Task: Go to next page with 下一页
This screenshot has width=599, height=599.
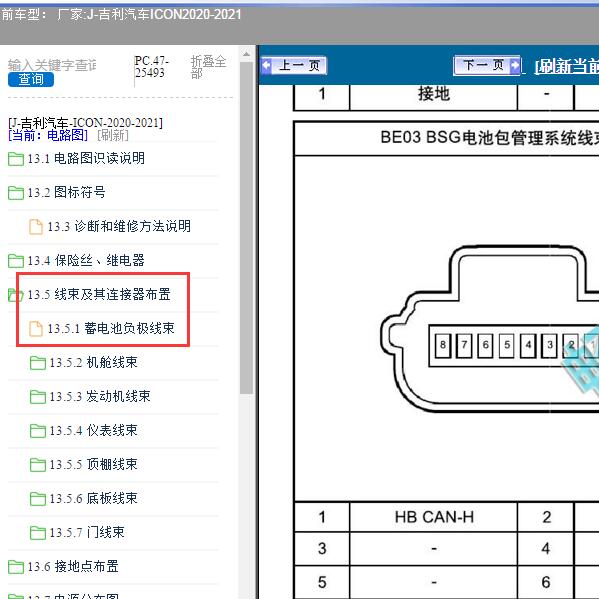Action: [x=487, y=65]
